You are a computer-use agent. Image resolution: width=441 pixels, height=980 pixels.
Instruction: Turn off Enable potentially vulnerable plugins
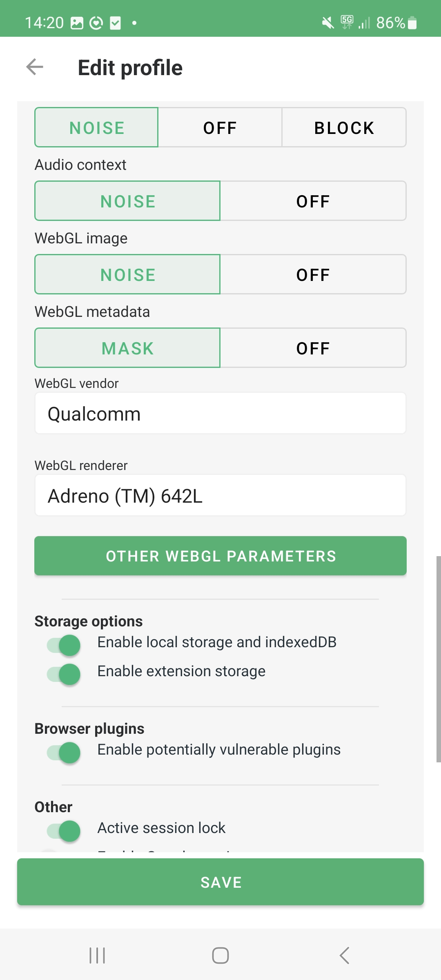[64, 753]
